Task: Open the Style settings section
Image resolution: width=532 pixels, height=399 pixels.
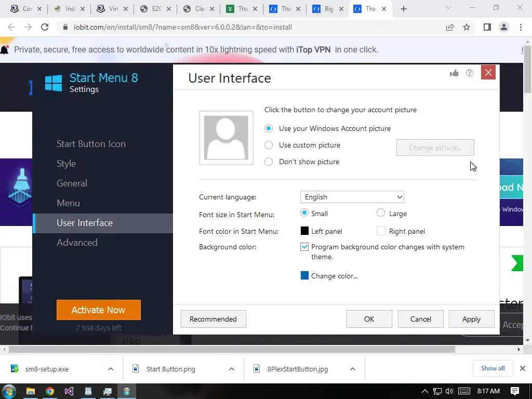Action: click(66, 164)
